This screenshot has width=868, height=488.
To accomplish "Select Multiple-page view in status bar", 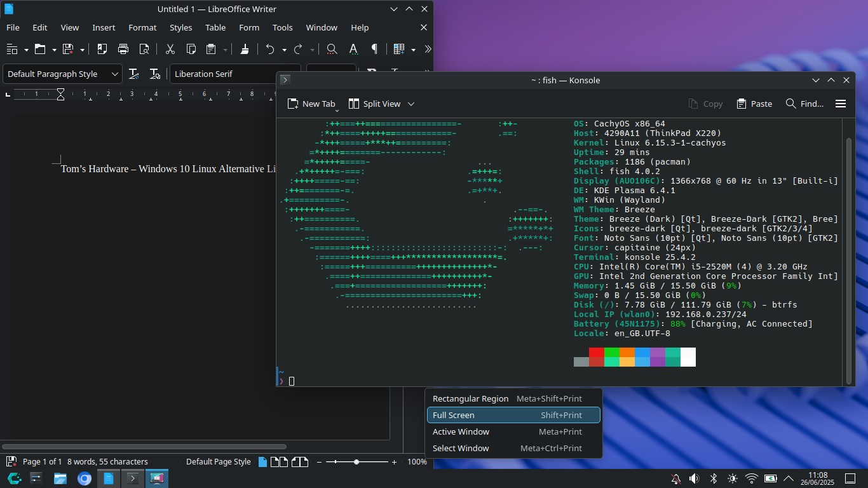I will point(279,462).
